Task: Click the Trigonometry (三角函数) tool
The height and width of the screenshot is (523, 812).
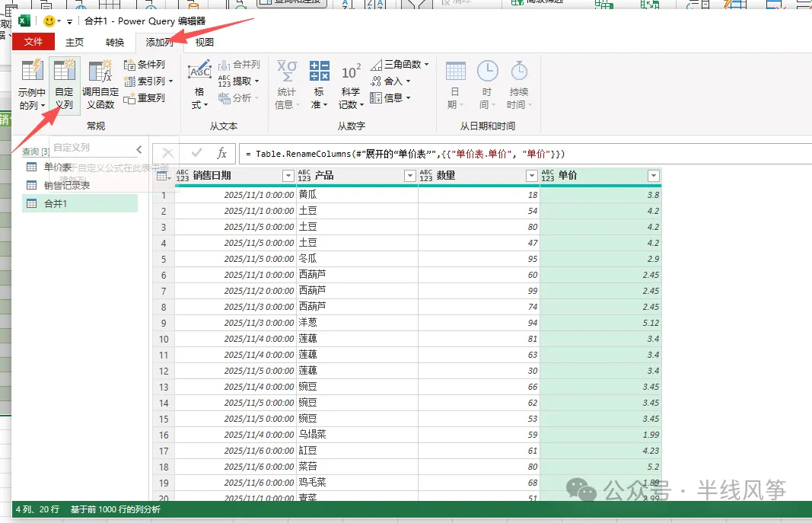Action: (400, 65)
